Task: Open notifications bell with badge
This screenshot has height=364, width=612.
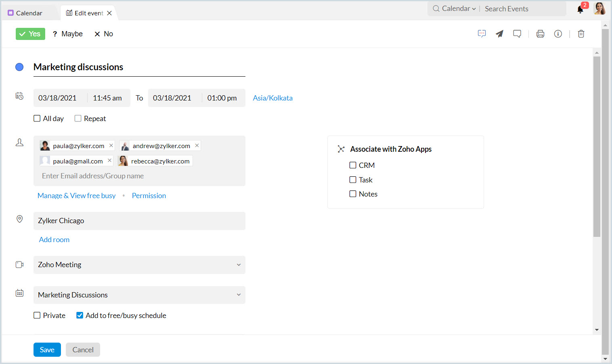Action: click(581, 9)
